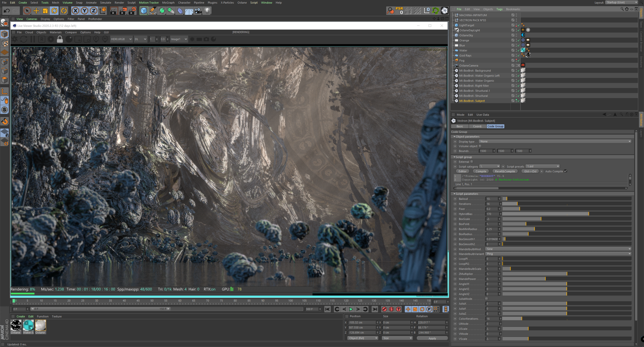Click the Reset&Compile button
The height and width of the screenshot is (347, 644).
point(505,171)
